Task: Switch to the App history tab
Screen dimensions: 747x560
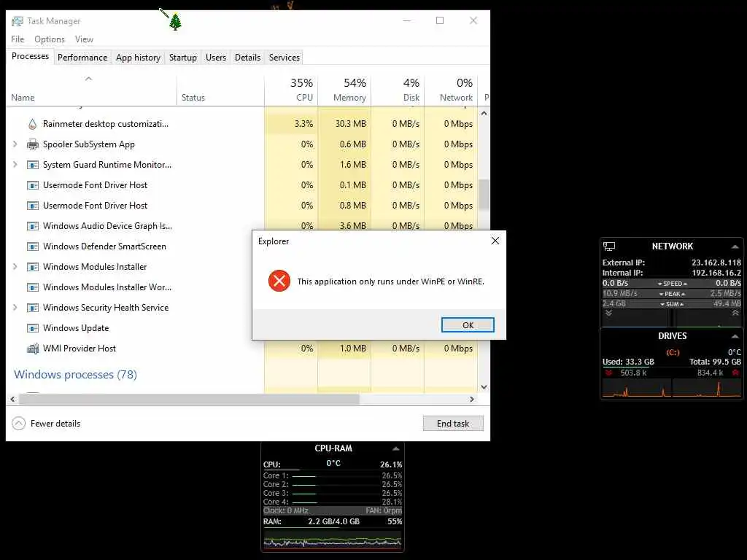Action: click(138, 58)
